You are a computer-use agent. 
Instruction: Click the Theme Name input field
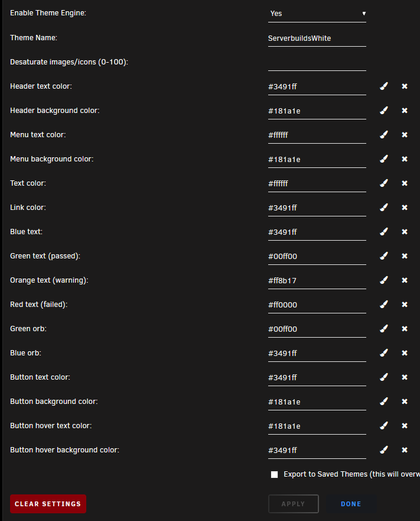pos(317,38)
